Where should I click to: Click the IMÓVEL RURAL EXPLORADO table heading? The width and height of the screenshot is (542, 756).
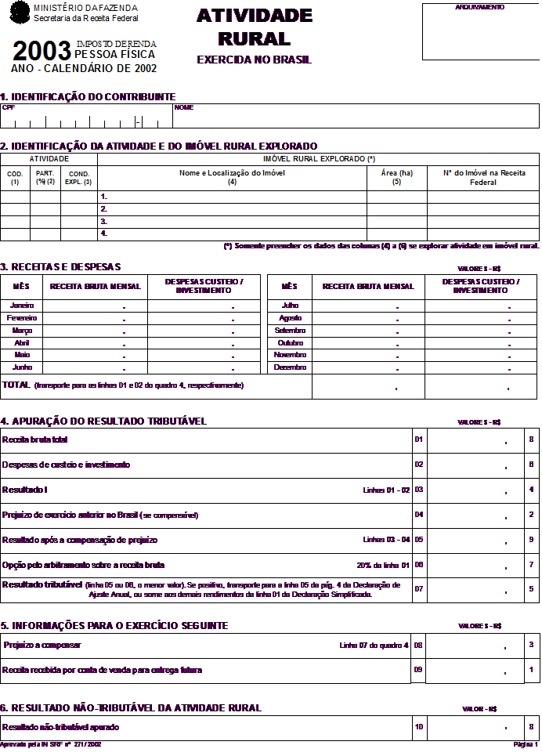click(317, 159)
